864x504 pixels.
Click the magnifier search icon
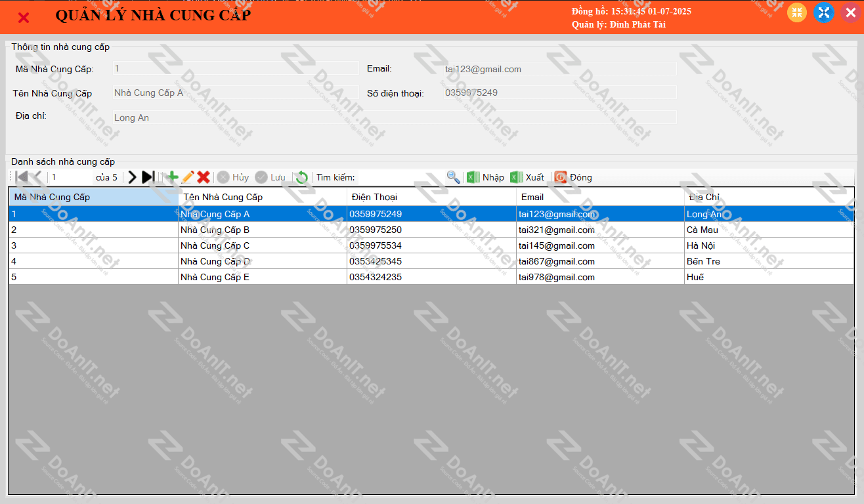pos(453,177)
